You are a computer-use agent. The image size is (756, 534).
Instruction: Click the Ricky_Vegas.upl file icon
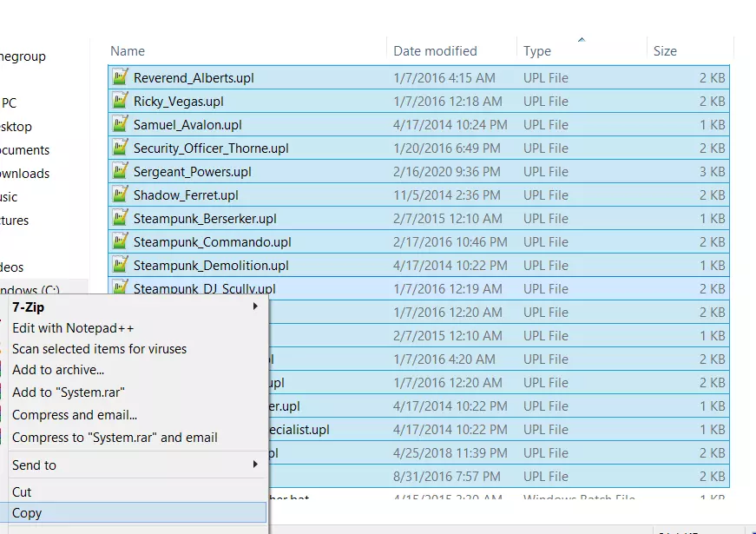tap(121, 101)
